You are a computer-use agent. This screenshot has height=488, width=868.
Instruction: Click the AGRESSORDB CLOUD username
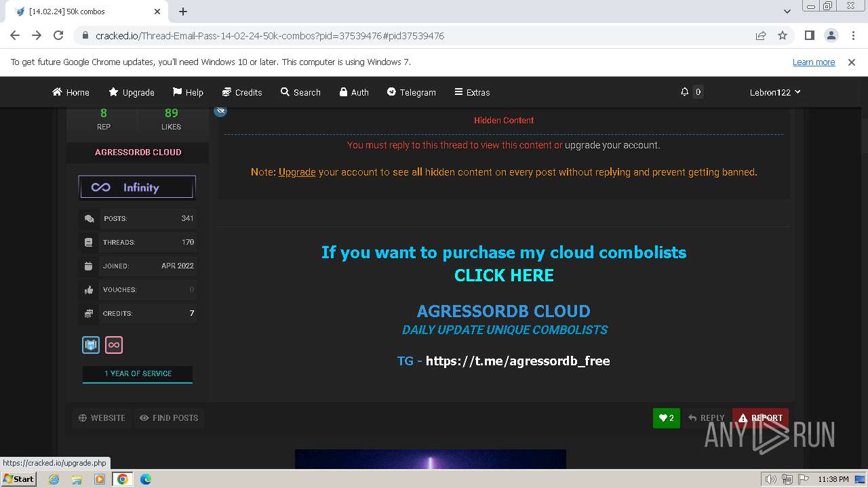tap(138, 152)
